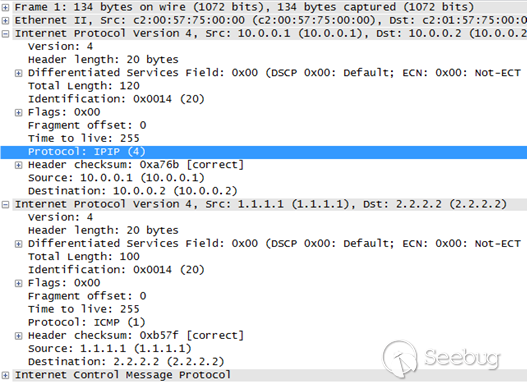Expand inner Differentiated Services Field node
The width and height of the screenshot is (528, 386).
(19, 244)
